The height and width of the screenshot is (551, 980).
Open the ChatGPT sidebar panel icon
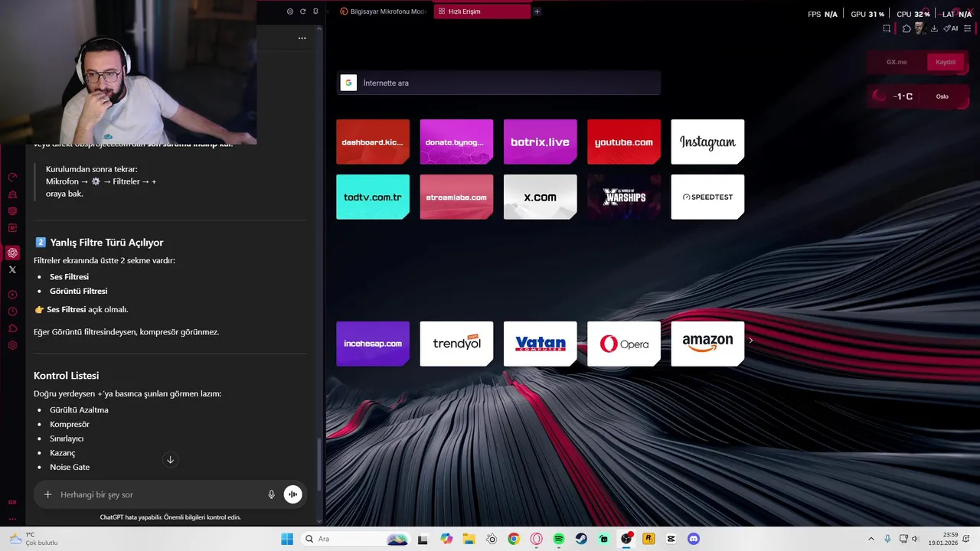tap(12, 253)
